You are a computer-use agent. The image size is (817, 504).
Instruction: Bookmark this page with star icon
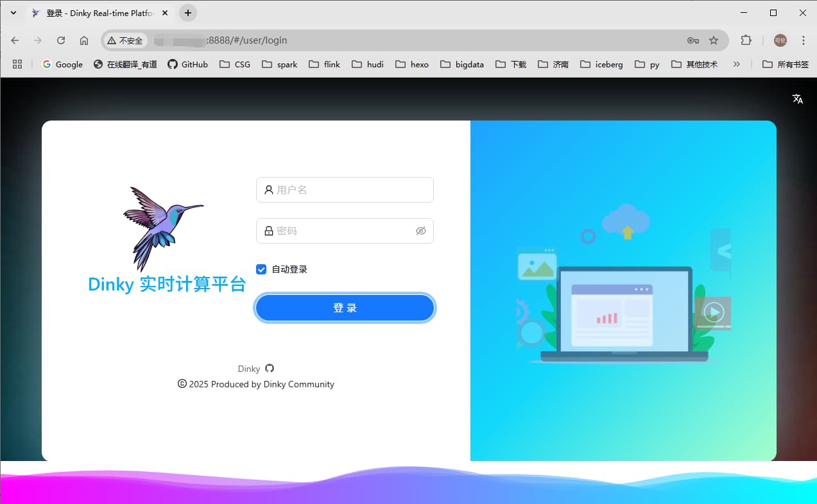[x=714, y=40]
